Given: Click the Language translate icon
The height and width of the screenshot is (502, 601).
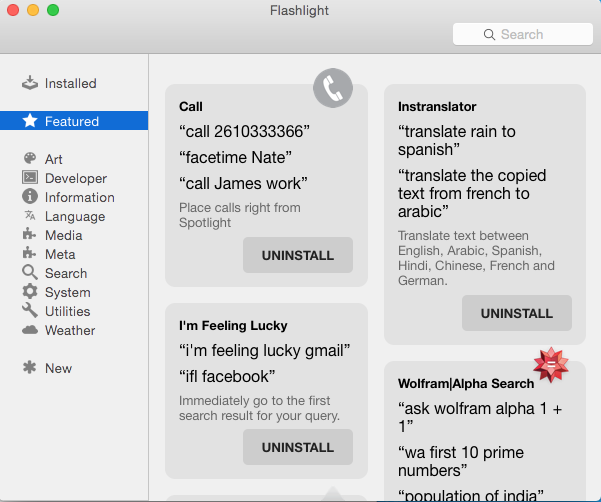Looking at the screenshot, I should (x=30, y=215).
